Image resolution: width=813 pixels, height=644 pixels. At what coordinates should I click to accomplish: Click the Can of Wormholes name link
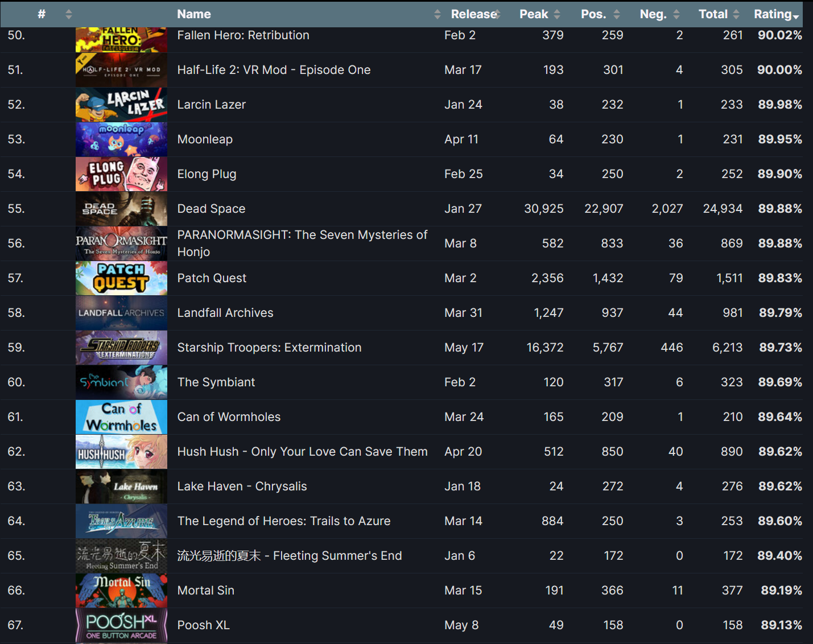(x=229, y=417)
